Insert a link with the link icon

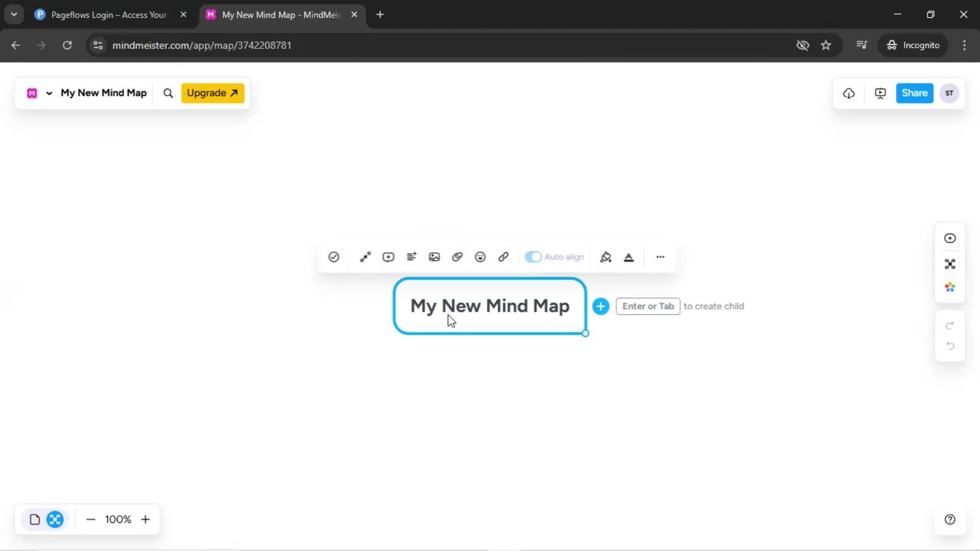(x=503, y=257)
